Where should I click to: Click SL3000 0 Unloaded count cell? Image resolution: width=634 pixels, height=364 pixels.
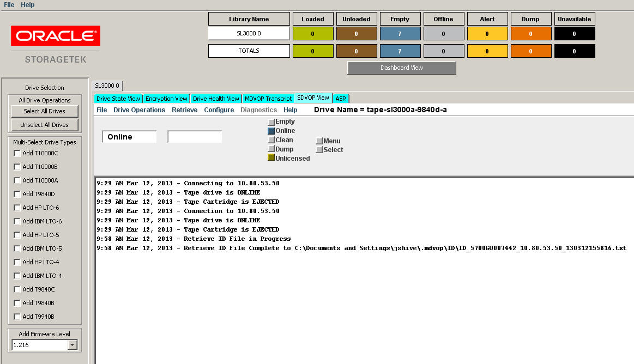click(356, 34)
